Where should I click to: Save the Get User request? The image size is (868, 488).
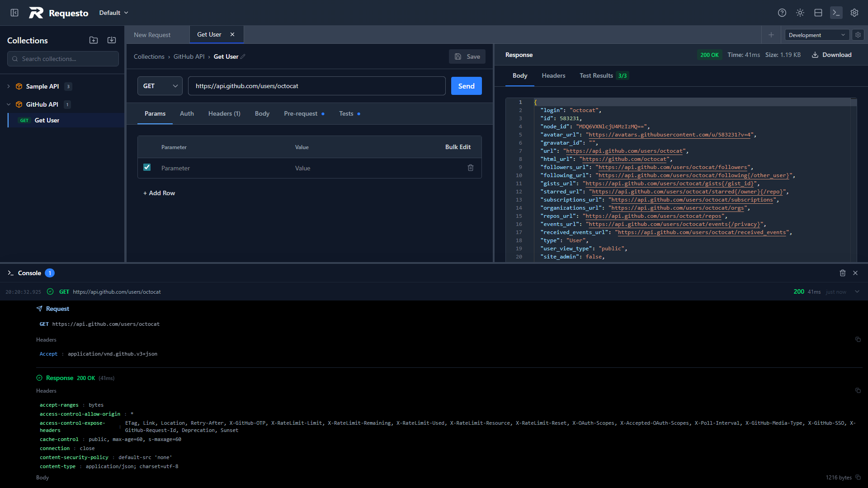pyautogui.click(x=467, y=56)
